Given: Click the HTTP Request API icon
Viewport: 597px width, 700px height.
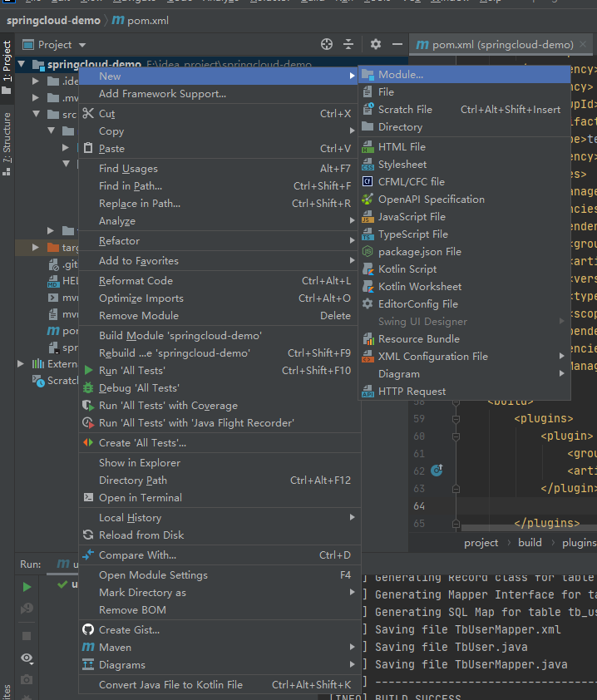Looking at the screenshot, I should point(368,392).
